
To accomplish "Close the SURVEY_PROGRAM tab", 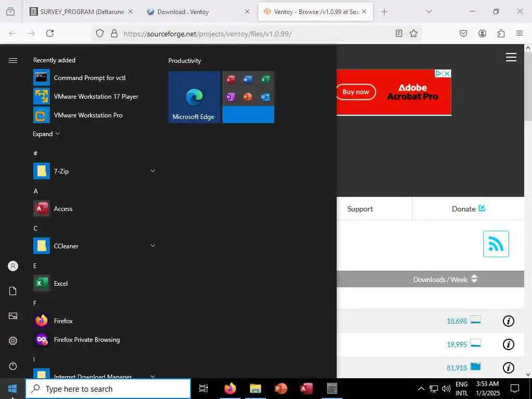I will click(x=130, y=11).
